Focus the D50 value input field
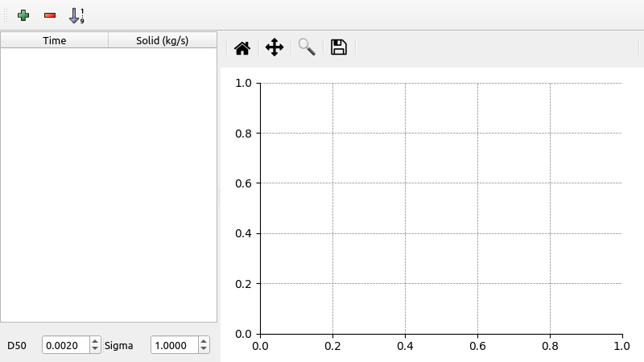644x362 pixels. (x=65, y=345)
